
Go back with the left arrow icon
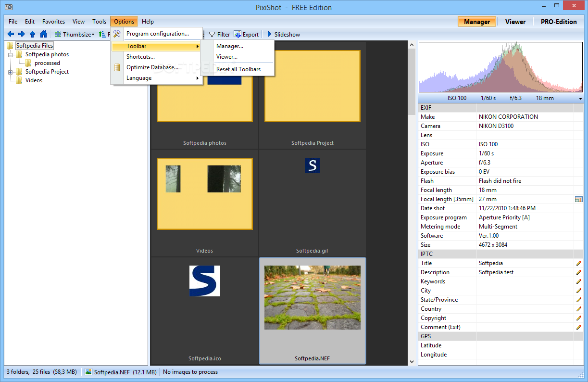pyautogui.click(x=10, y=34)
